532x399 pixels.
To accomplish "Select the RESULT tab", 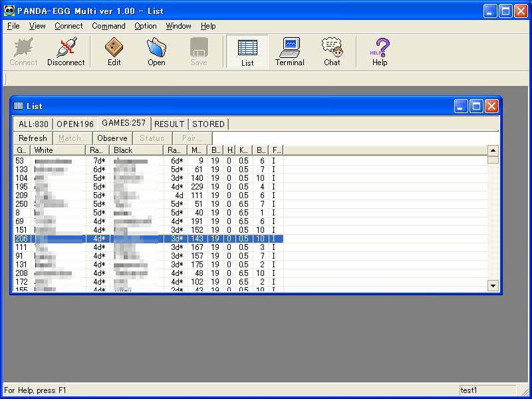I will (169, 124).
